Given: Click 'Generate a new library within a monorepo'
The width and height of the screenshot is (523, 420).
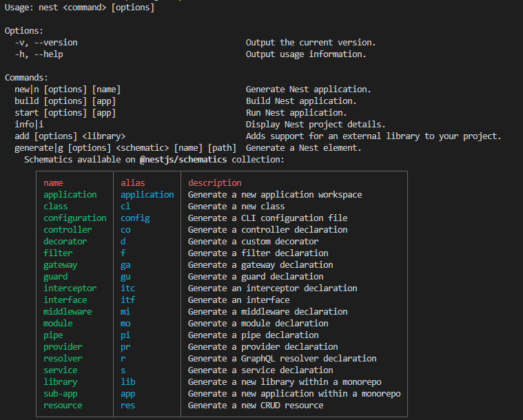Looking at the screenshot, I should tap(285, 382).
